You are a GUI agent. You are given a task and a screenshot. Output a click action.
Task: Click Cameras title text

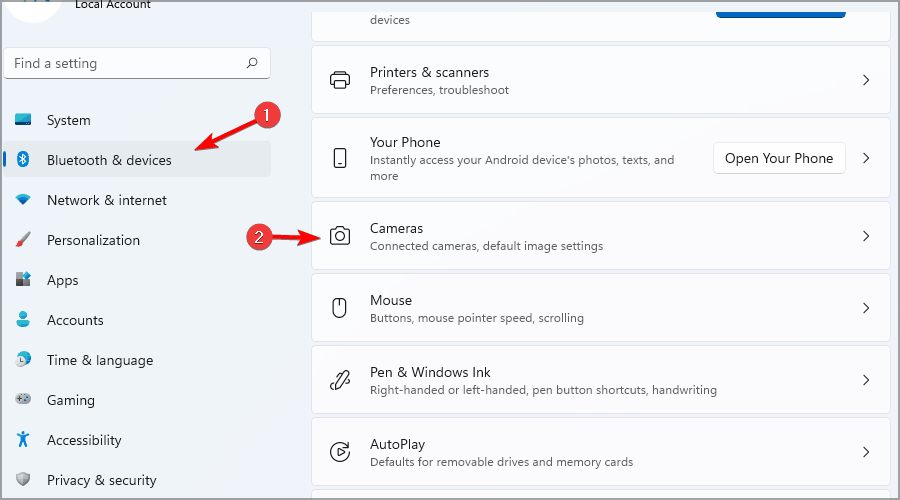[x=397, y=228]
